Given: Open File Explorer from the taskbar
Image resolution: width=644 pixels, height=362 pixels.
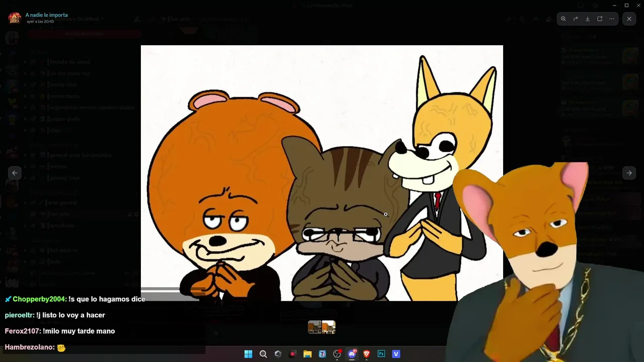Looking at the screenshot, I should coord(307,354).
